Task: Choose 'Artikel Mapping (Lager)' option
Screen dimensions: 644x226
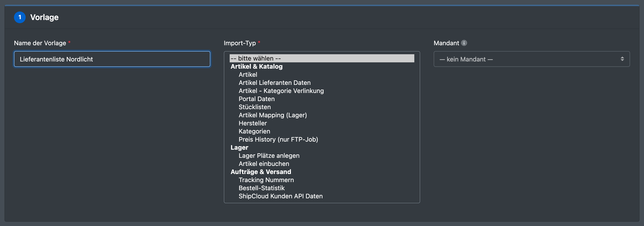Action: point(322,115)
